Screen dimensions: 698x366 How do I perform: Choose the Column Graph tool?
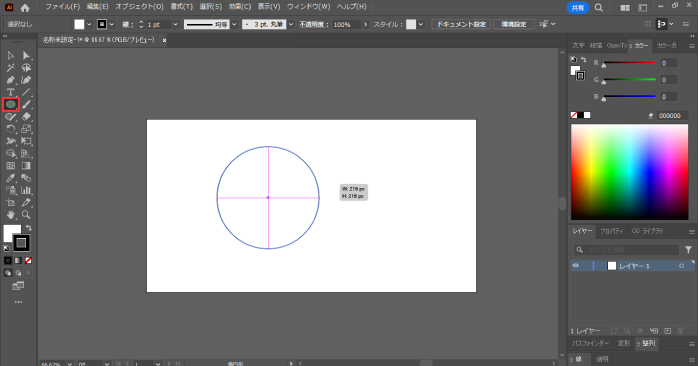click(26, 190)
